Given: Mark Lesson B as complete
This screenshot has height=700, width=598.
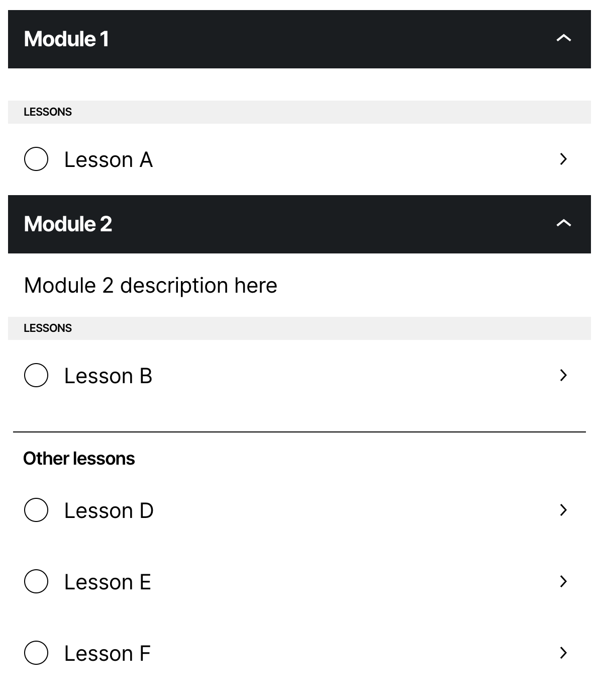Looking at the screenshot, I should tap(36, 375).
